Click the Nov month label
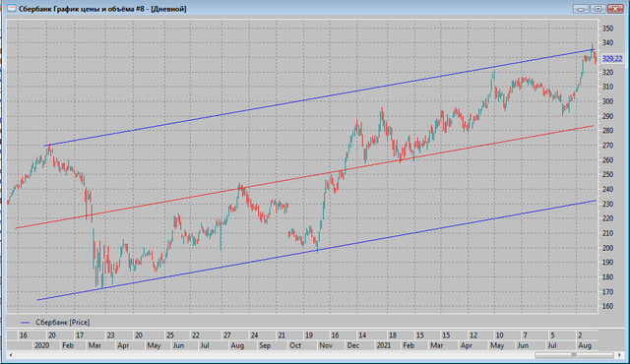Viewport: 630px width, 364px height. 326,345
